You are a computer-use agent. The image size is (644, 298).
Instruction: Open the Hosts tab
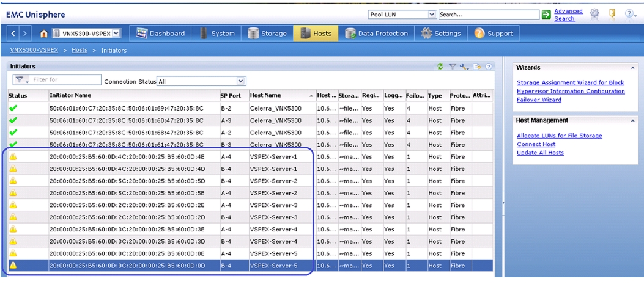(x=316, y=34)
